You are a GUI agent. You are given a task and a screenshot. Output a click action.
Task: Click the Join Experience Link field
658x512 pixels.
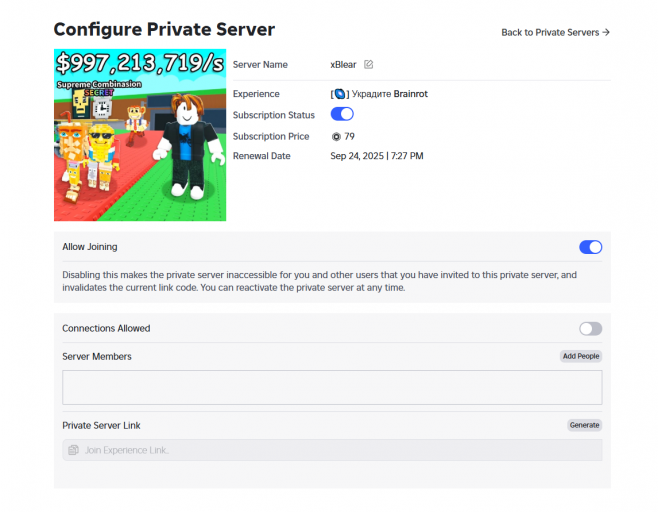(332, 450)
